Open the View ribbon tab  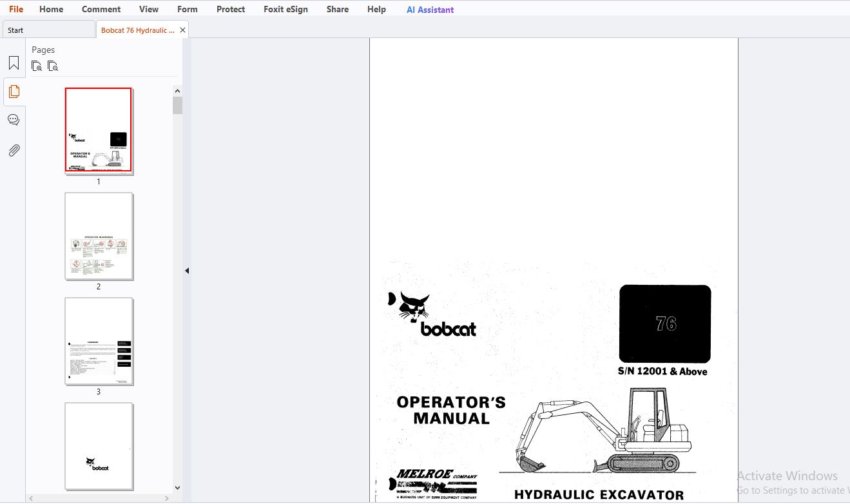tap(149, 9)
